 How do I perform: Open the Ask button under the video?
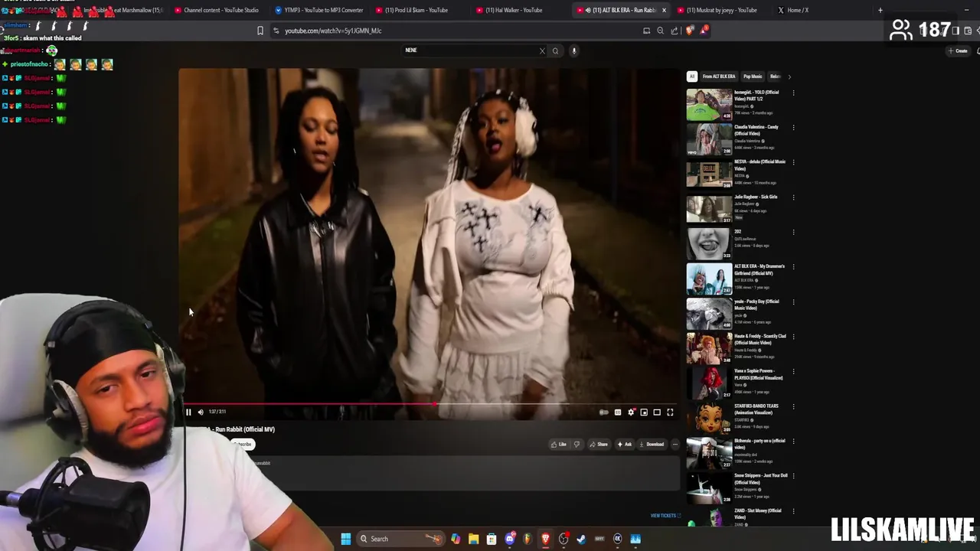(x=624, y=444)
